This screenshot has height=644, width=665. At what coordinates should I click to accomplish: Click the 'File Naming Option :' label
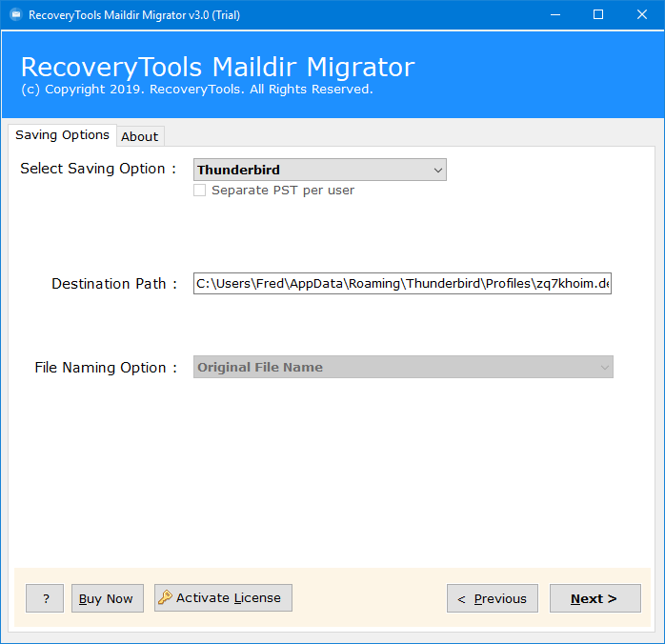(106, 368)
